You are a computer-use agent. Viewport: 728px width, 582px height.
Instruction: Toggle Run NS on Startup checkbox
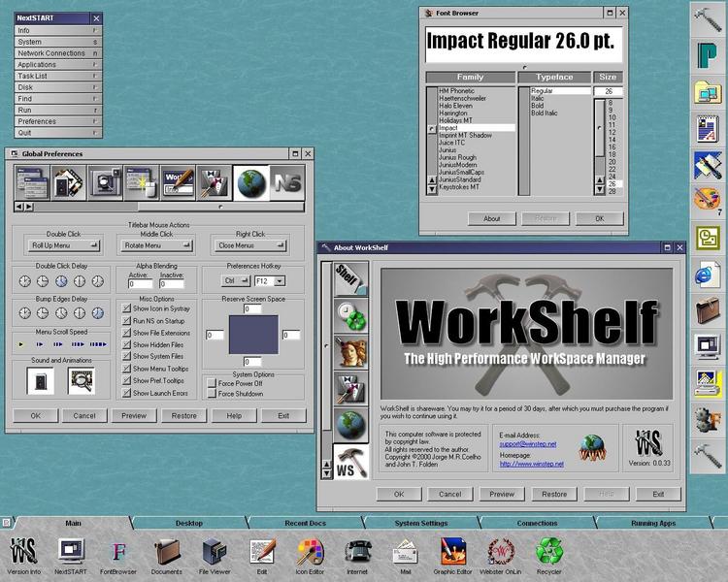pyautogui.click(x=126, y=321)
